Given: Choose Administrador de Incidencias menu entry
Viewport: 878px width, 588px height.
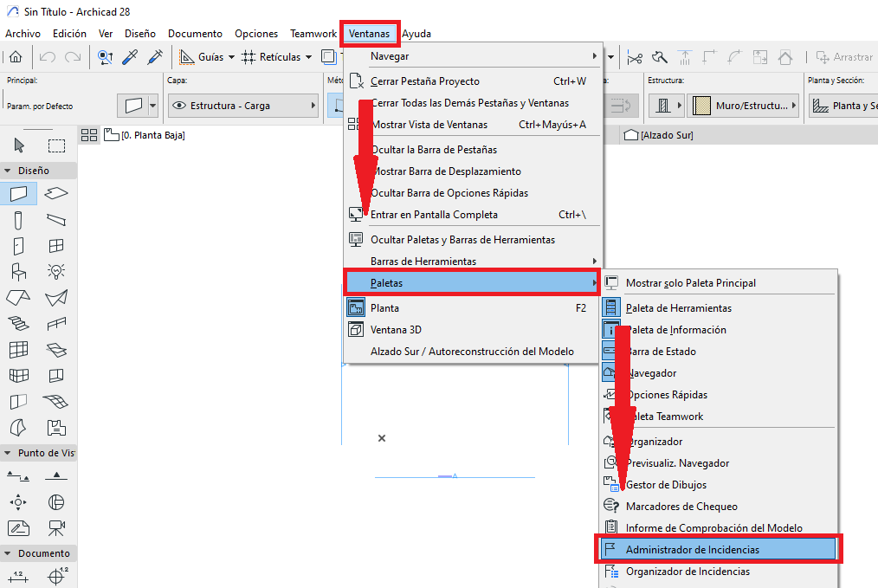Looking at the screenshot, I should (692, 549).
